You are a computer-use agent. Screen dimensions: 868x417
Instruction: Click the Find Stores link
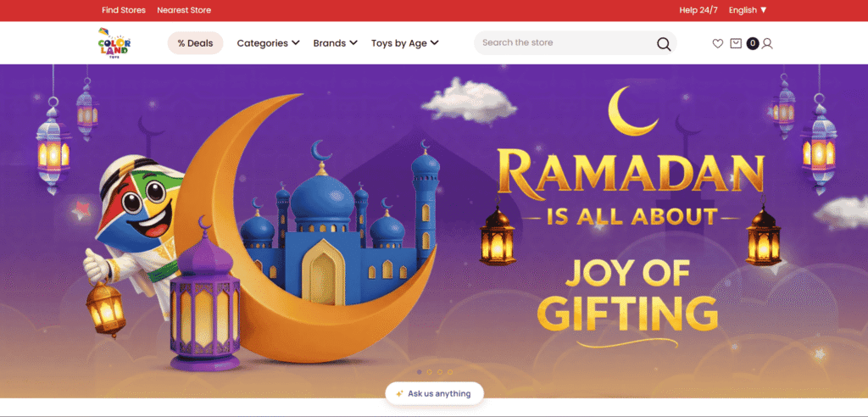click(124, 10)
